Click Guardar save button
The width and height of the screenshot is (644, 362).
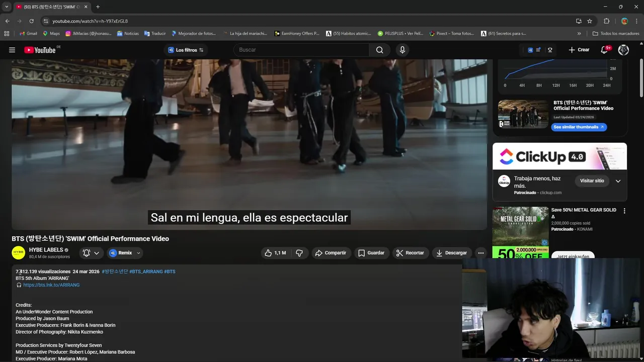pyautogui.click(x=371, y=253)
